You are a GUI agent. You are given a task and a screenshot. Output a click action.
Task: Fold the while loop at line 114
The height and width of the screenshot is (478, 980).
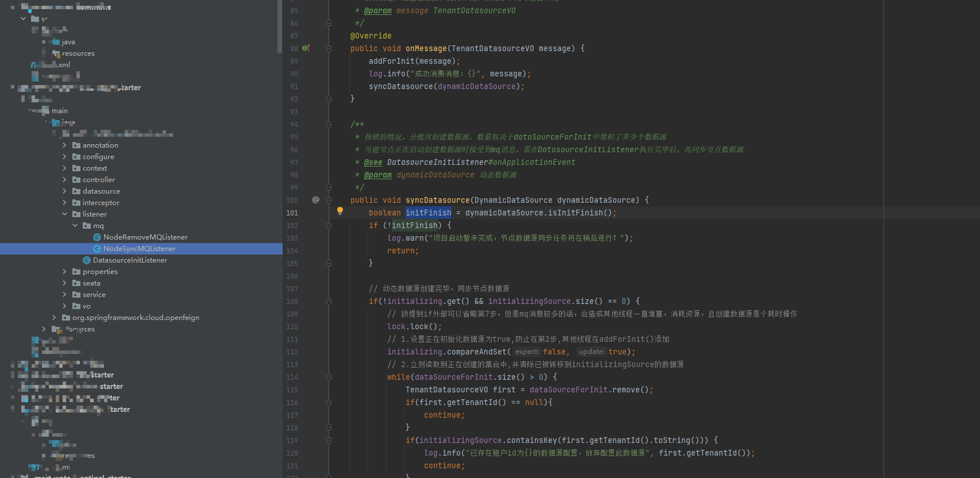coord(329,377)
